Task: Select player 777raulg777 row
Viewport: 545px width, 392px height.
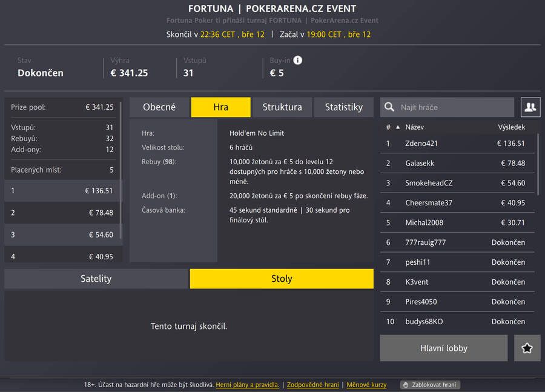Action: (x=457, y=242)
